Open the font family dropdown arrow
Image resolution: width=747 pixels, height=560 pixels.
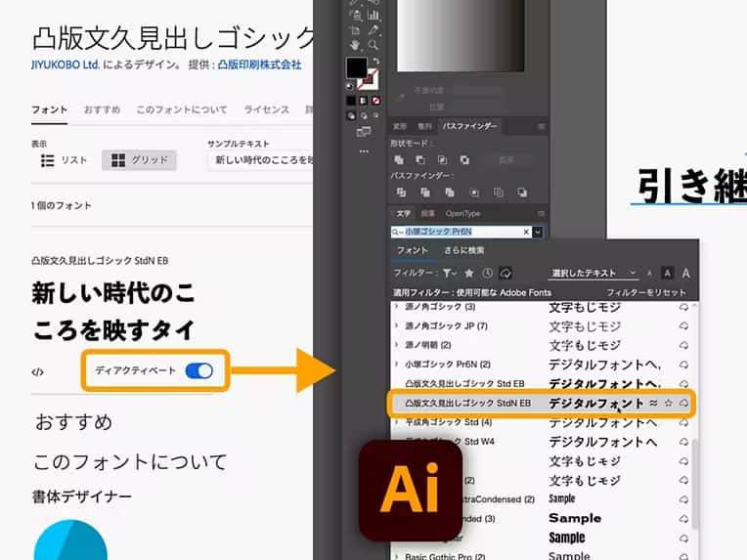coord(538,232)
